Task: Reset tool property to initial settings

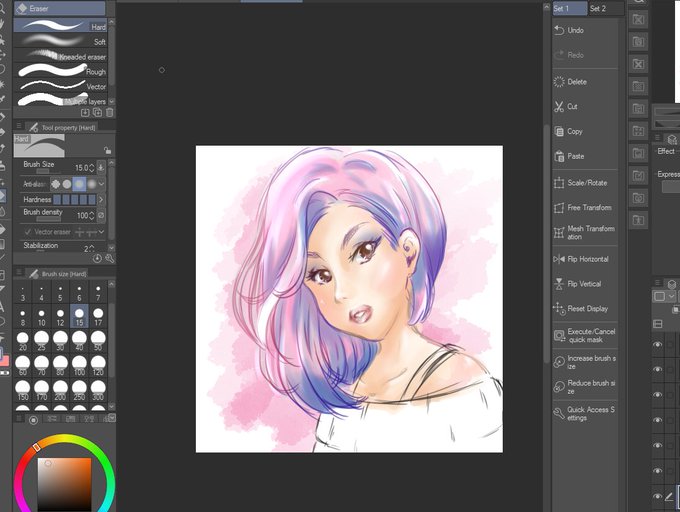Action: [x=98, y=259]
